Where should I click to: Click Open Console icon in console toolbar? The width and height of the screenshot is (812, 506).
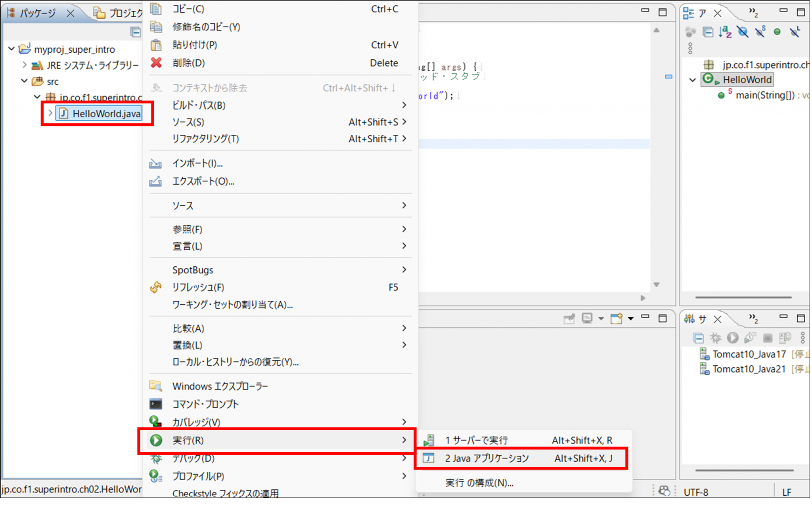617,319
